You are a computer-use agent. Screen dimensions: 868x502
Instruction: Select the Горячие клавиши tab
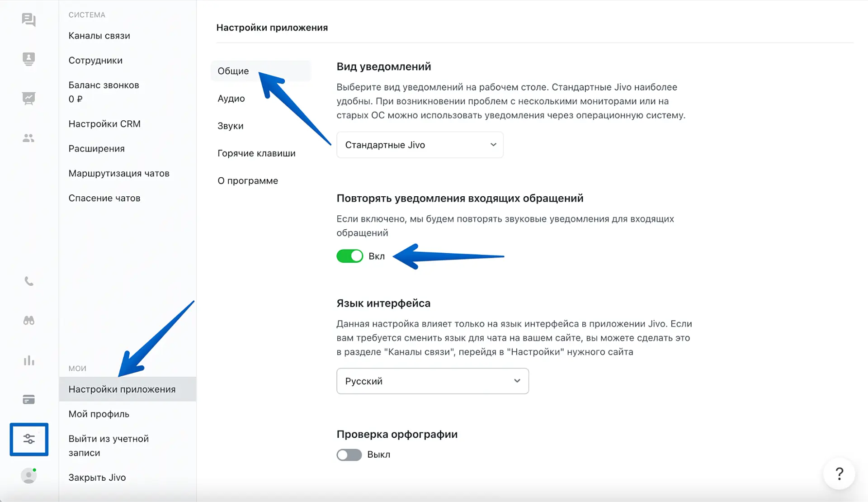coord(256,153)
